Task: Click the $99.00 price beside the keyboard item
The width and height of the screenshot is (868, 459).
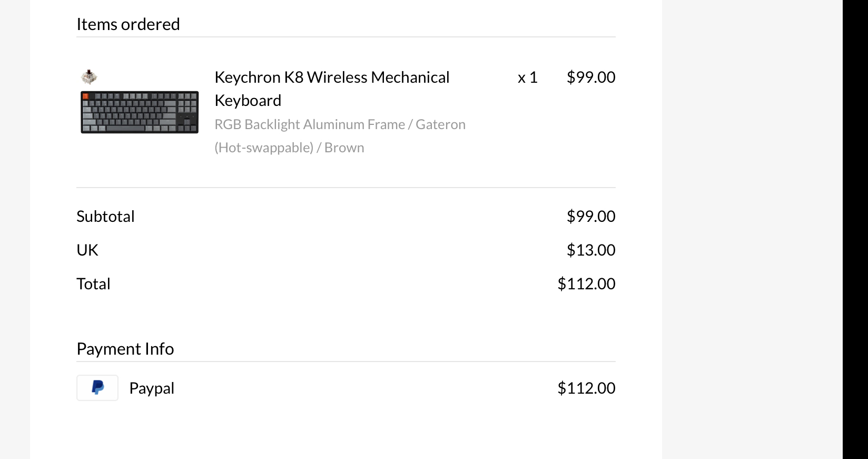Action: pos(590,77)
